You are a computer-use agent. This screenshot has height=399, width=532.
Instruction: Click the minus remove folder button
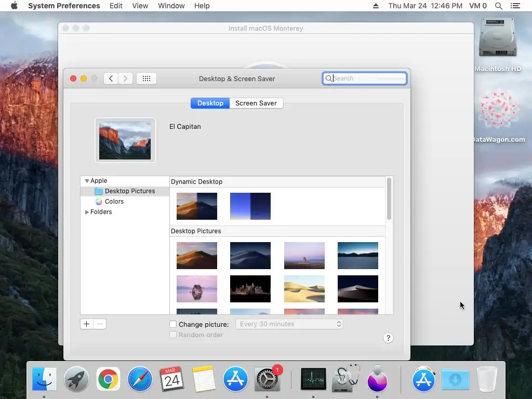(100, 324)
